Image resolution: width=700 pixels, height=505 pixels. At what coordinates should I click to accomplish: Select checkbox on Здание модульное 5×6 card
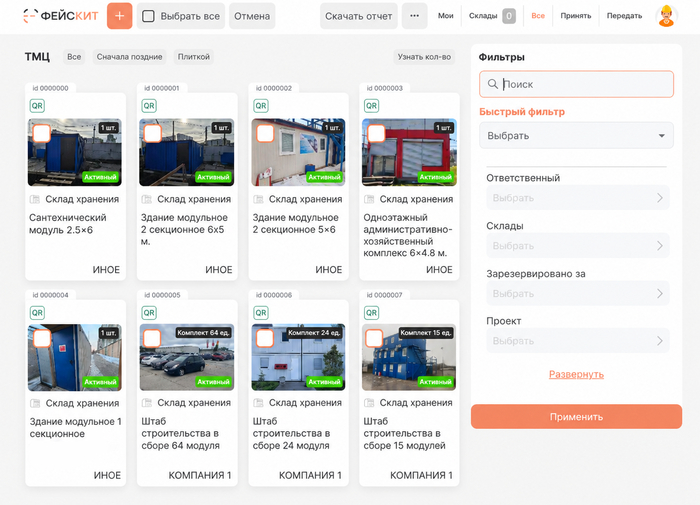point(265,134)
